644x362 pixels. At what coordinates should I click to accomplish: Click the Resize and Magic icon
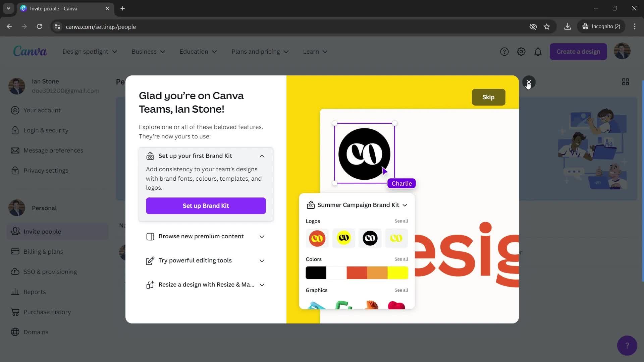coord(150,285)
